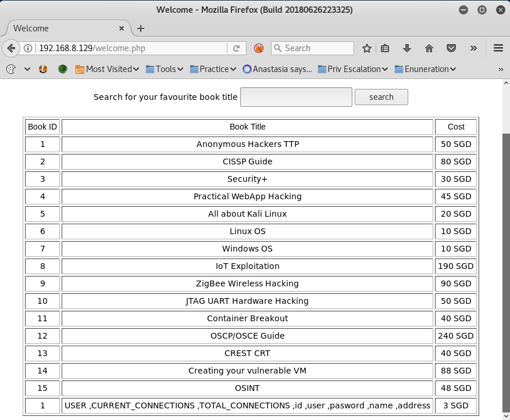Open the downloads arrow icon
510x420 pixels.
click(x=407, y=48)
